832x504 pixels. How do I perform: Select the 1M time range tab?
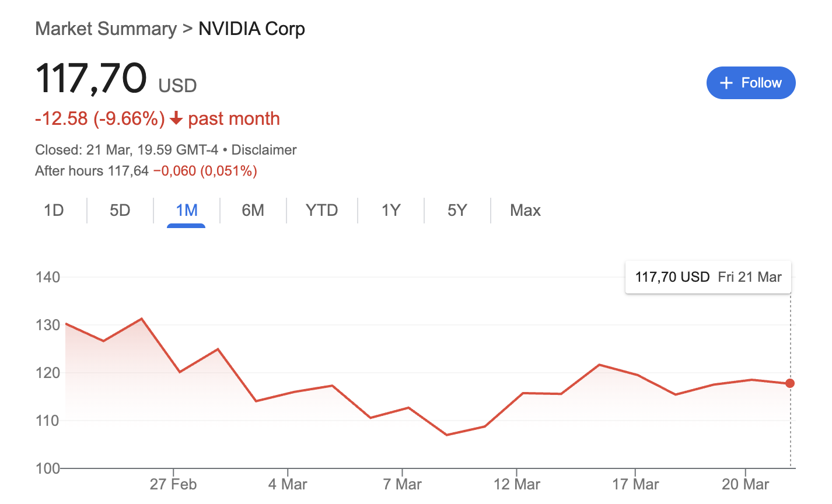click(x=187, y=210)
